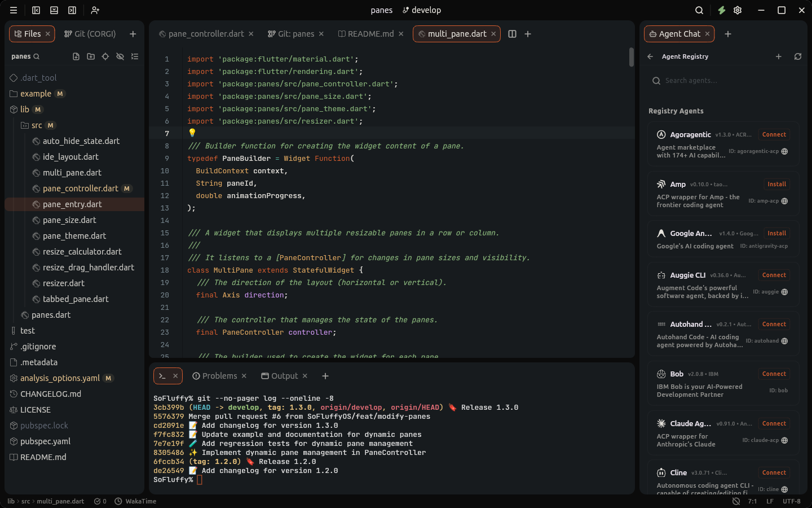Open the search icon in title bar

[699, 10]
